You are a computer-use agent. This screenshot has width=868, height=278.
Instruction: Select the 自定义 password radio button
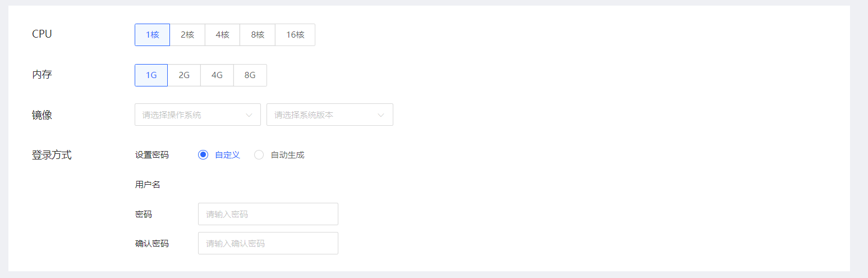tap(203, 155)
